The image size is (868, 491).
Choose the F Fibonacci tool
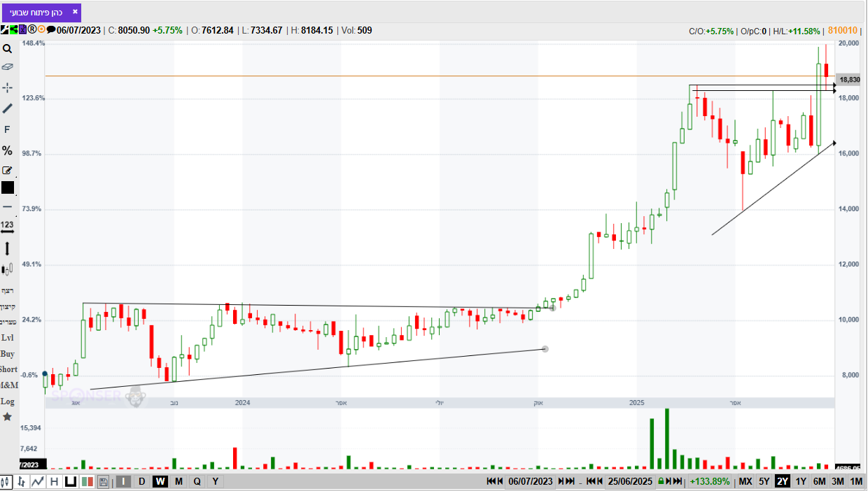click(x=7, y=129)
